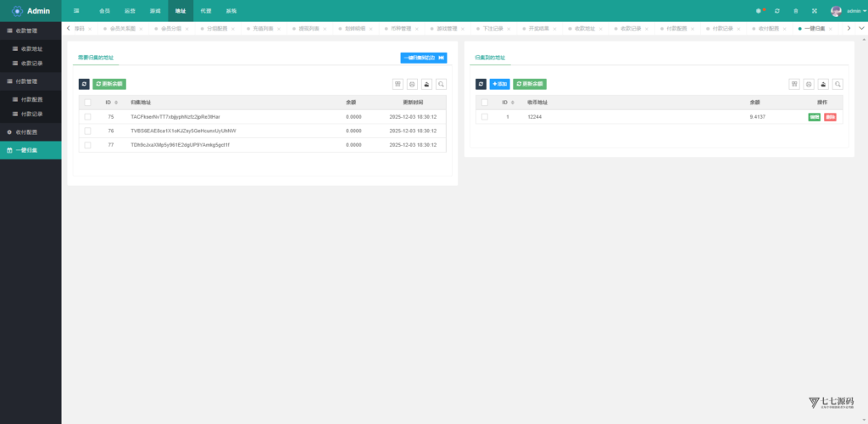Click the print icon in right table toolbar

tap(809, 84)
